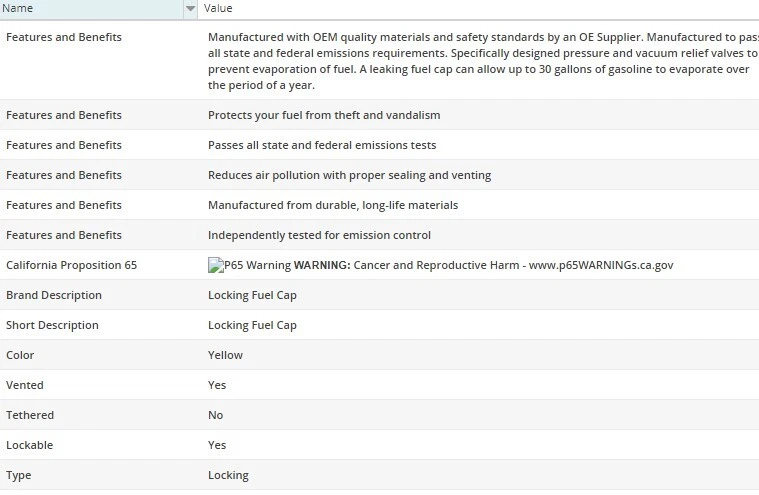The image size is (759, 495).
Task: Select the California Proposition 65 row name
Action: tap(71, 265)
